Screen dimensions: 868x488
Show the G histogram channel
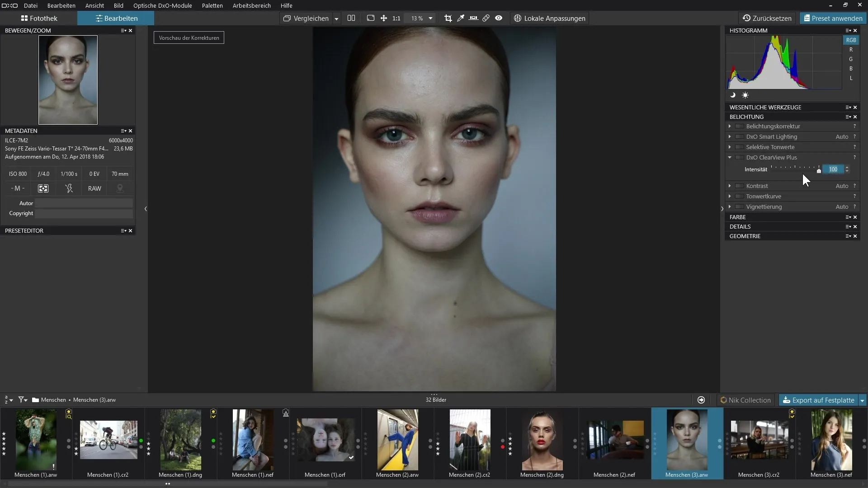(x=851, y=59)
